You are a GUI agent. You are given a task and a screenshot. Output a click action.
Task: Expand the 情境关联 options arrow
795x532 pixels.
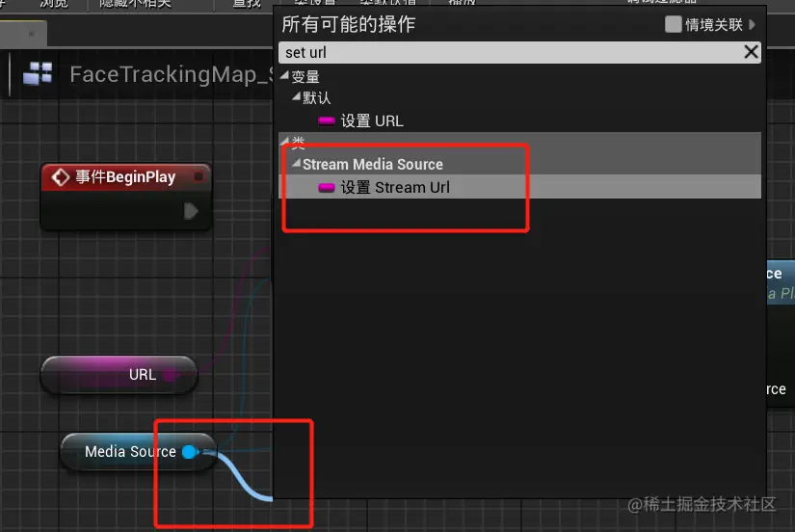pos(752,24)
